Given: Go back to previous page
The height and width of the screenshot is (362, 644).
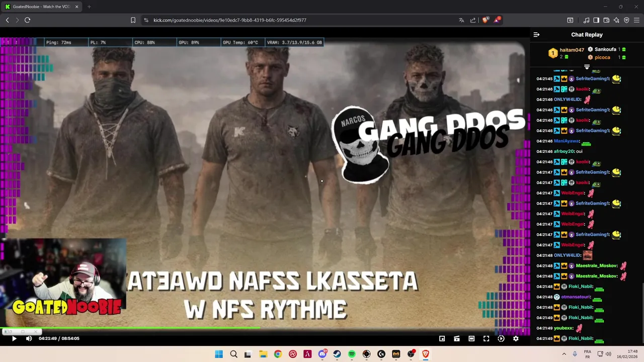Looking at the screenshot, I should [x=7, y=20].
